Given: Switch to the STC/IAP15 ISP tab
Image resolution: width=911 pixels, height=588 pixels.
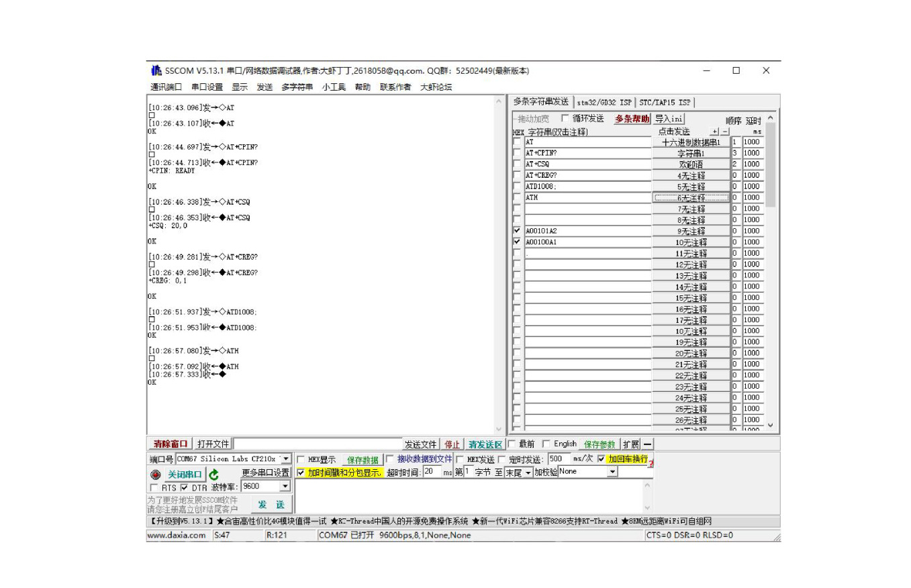Looking at the screenshot, I should click(x=665, y=103).
